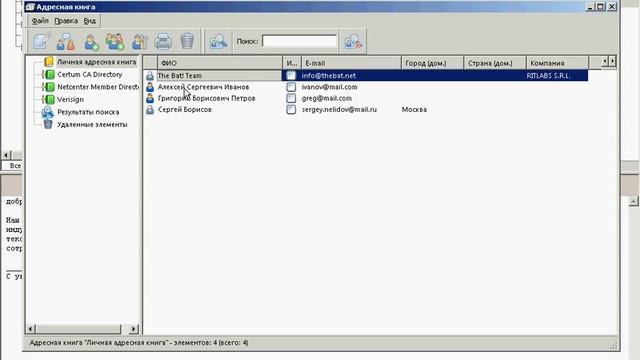Select Григорий Борисович Петров contact
The image size is (640, 360).
point(207,98)
